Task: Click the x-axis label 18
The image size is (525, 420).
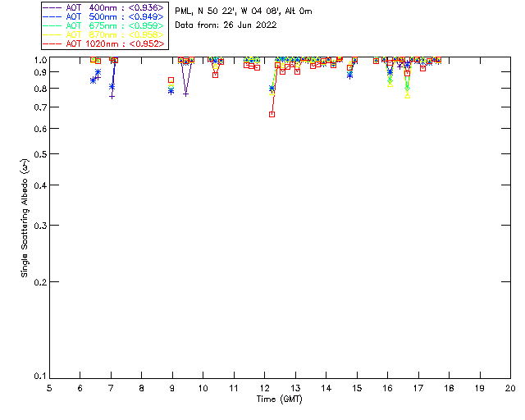Action: (449, 389)
